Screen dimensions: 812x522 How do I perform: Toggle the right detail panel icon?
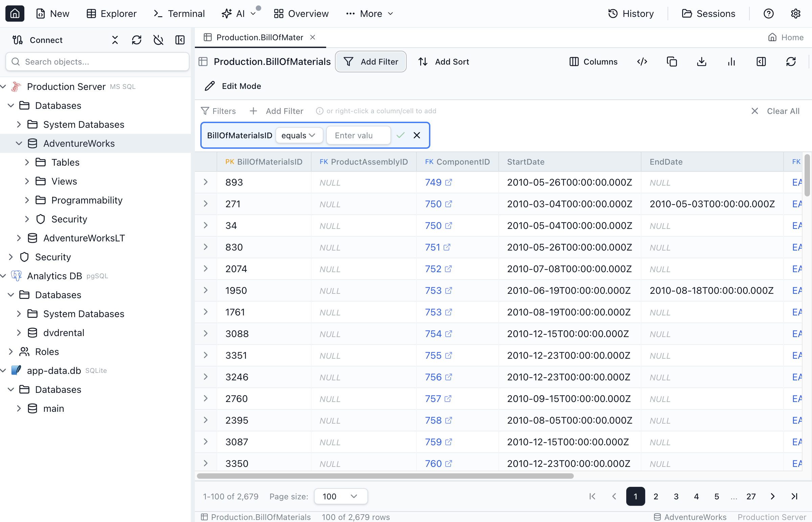(x=761, y=62)
